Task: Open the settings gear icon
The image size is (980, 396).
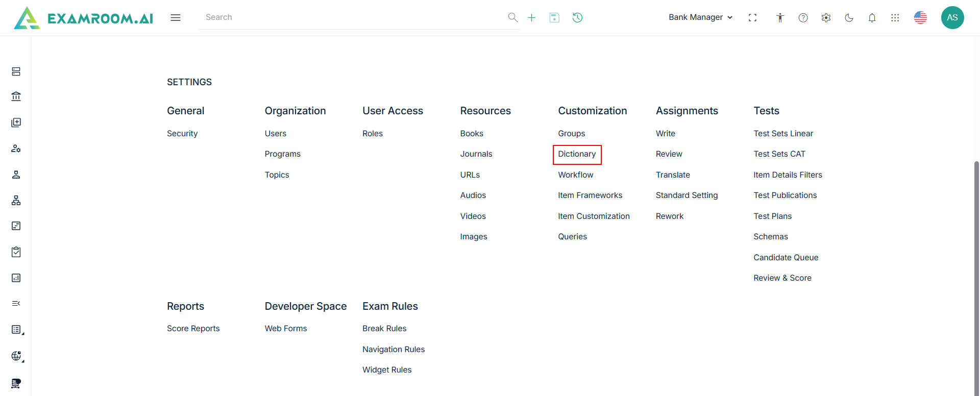Action: pyautogui.click(x=826, y=18)
